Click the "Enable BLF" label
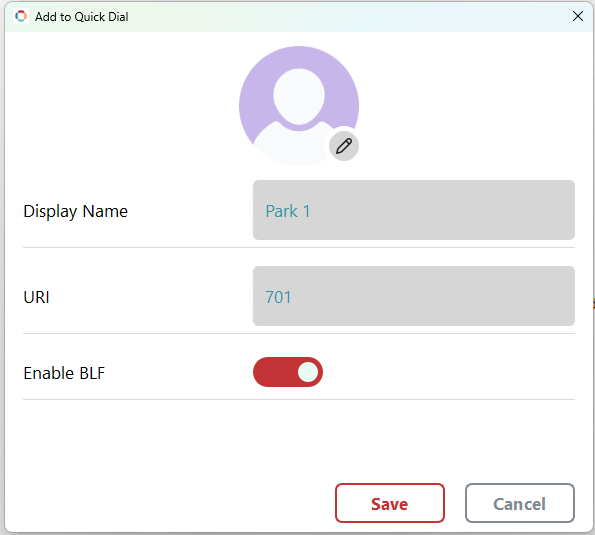The height and width of the screenshot is (535, 595). (x=64, y=373)
